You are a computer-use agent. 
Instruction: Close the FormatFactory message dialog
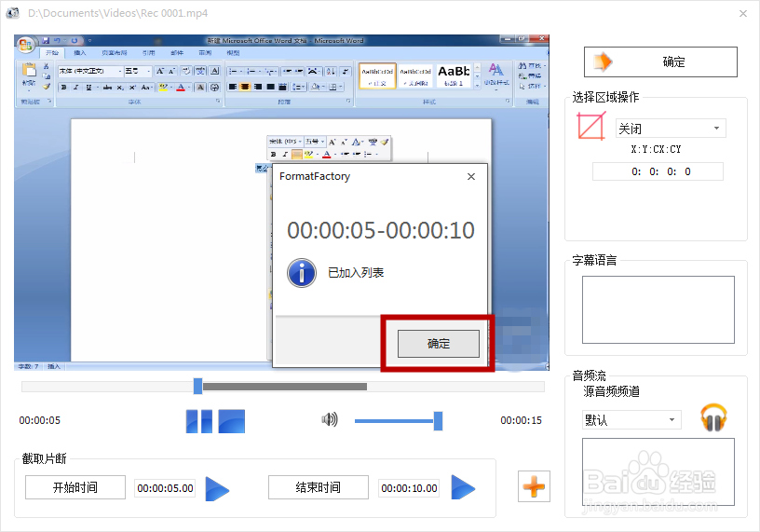click(471, 176)
